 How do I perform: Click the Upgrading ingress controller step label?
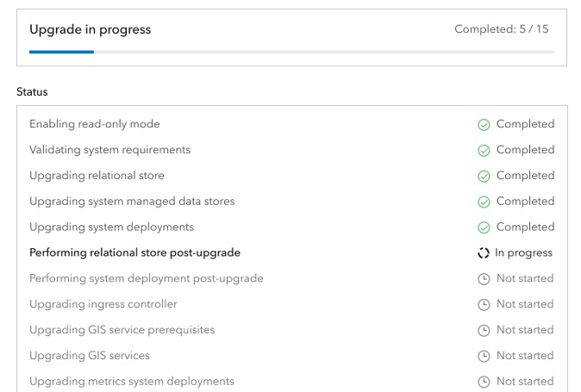(x=103, y=304)
